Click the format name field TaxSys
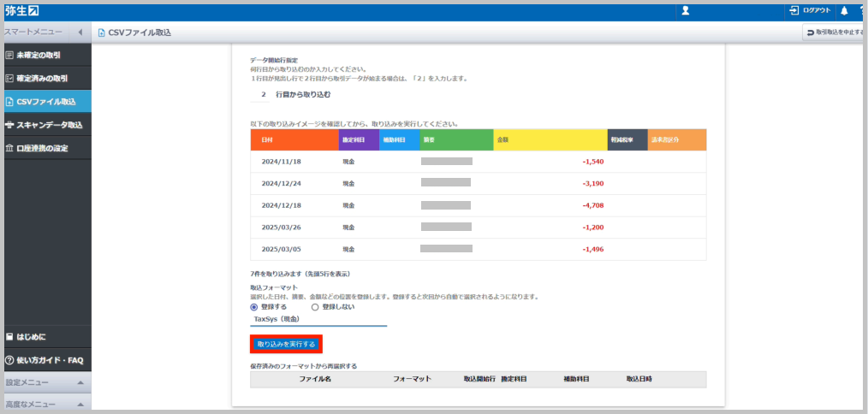Screen dimensions: 868x414 click(x=318, y=319)
